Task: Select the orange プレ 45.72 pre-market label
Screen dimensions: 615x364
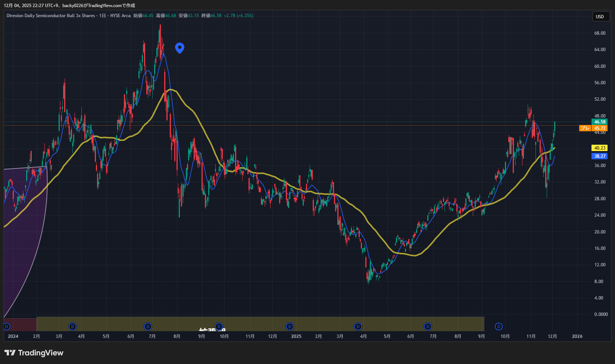Action: [x=593, y=128]
